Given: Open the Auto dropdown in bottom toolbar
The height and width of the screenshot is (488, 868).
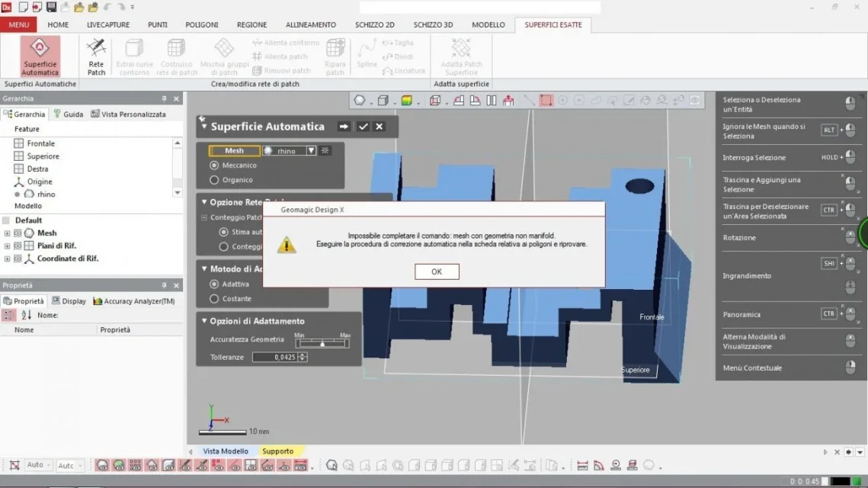Looking at the screenshot, I should coord(38,465).
